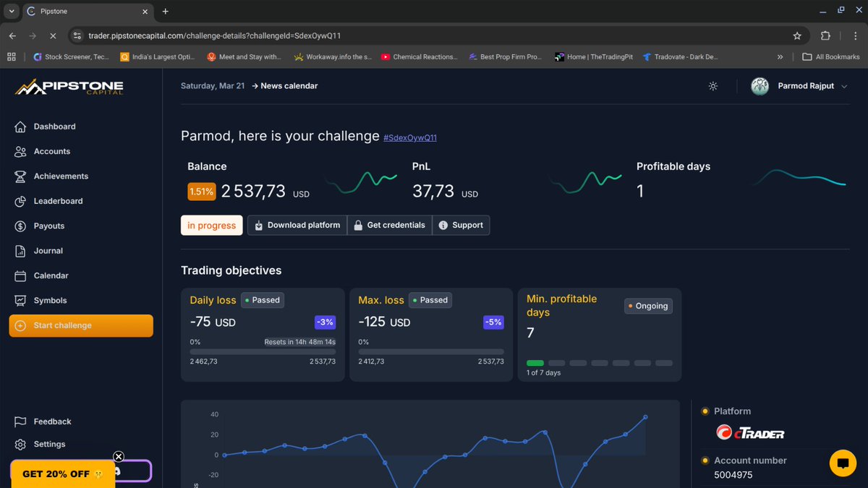Open the Meet and Stay with bookmark
Image resolution: width=868 pixels, height=488 pixels.
(x=244, y=56)
